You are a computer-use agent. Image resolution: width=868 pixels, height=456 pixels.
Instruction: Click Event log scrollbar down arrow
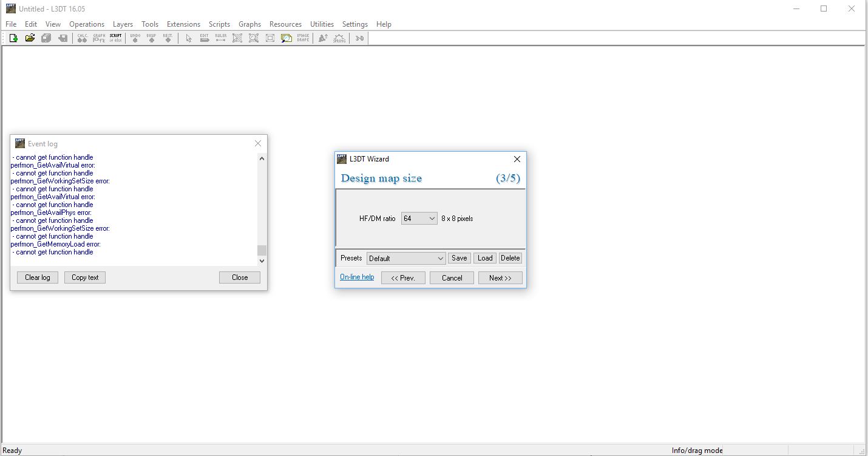(x=262, y=260)
